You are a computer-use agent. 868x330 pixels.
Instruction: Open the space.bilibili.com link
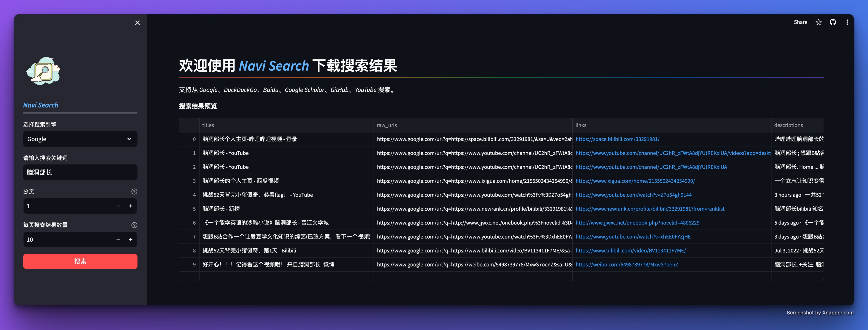tap(617, 139)
